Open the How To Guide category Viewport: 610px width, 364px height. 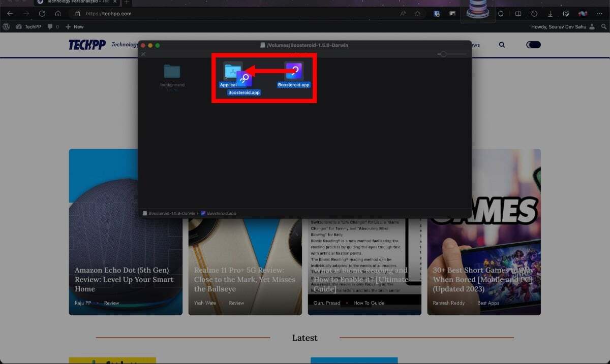[x=369, y=303]
